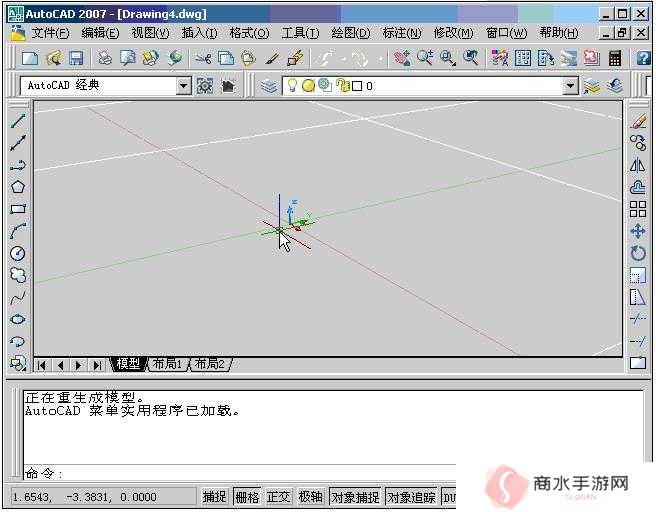This screenshot has height=512, width=656.
Task: Select the Mirror modify tool
Action: coord(638,165)
